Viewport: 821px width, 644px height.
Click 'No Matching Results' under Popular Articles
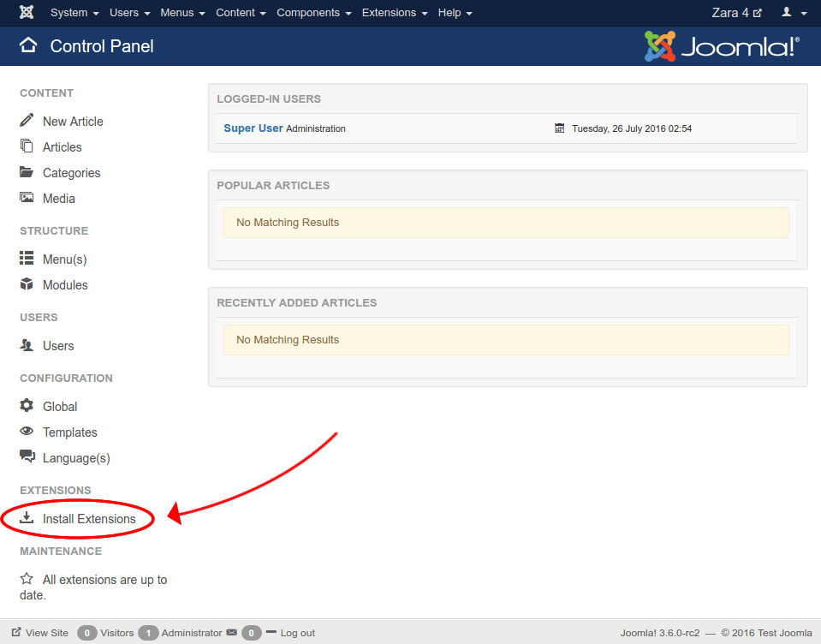pos(288,223)
